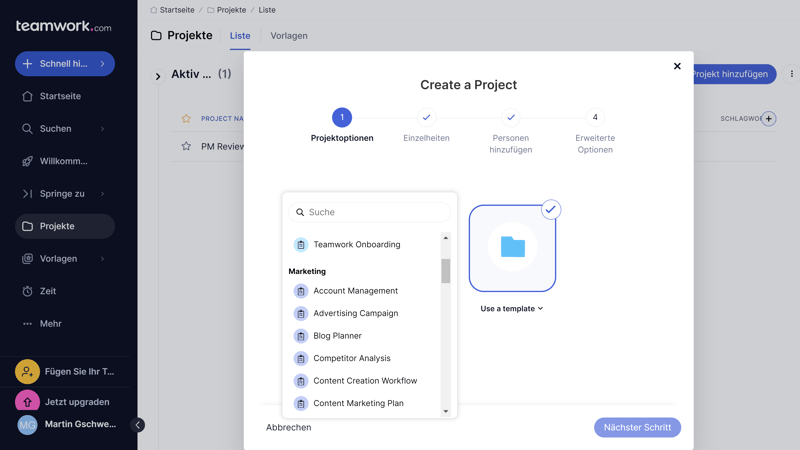Expand the Use a template dropdown
800x450 pixels.
512,309
